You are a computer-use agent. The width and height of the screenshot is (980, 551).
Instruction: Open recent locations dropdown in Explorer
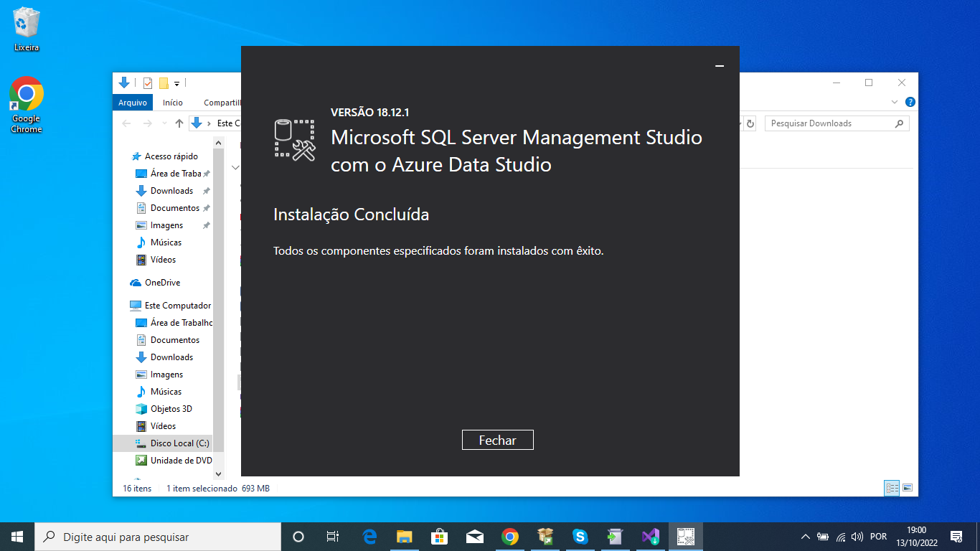164,123
